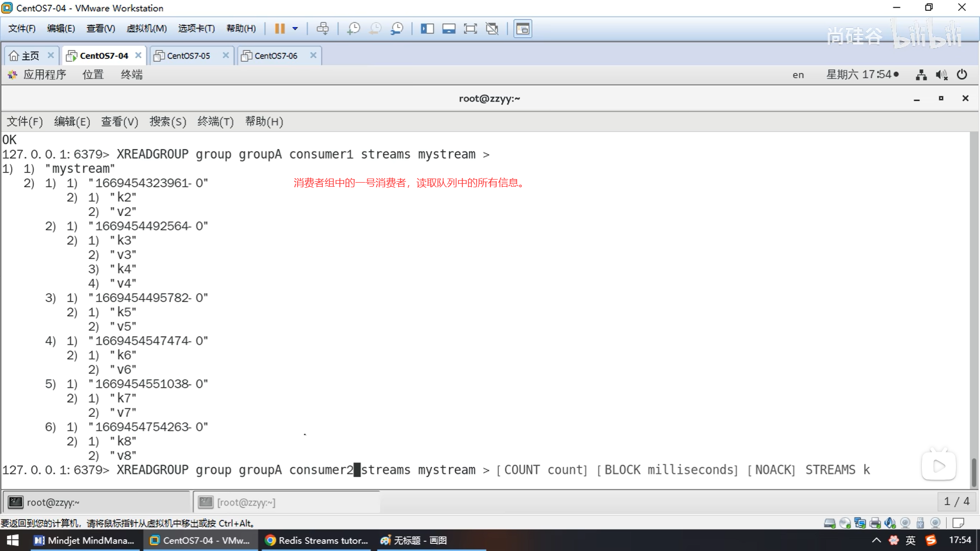Screen dimensions: 980x551
Task: Open the snapshot manager icon
Action: pyautogui.click(x=397, y=29)
